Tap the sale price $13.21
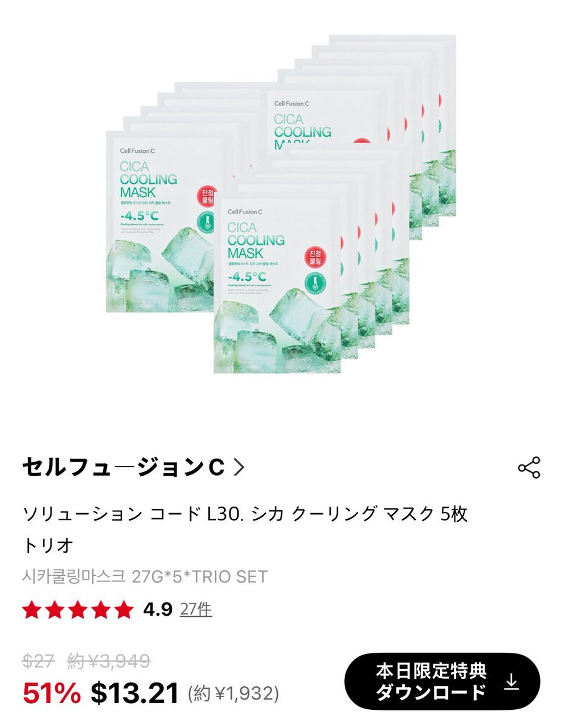 [x=135, y=693]
